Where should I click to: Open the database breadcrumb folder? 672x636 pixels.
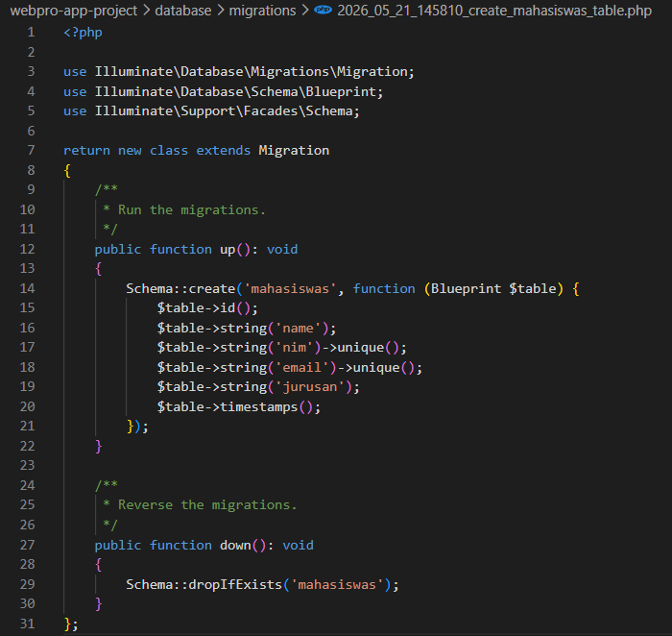[x=183, y=11]
